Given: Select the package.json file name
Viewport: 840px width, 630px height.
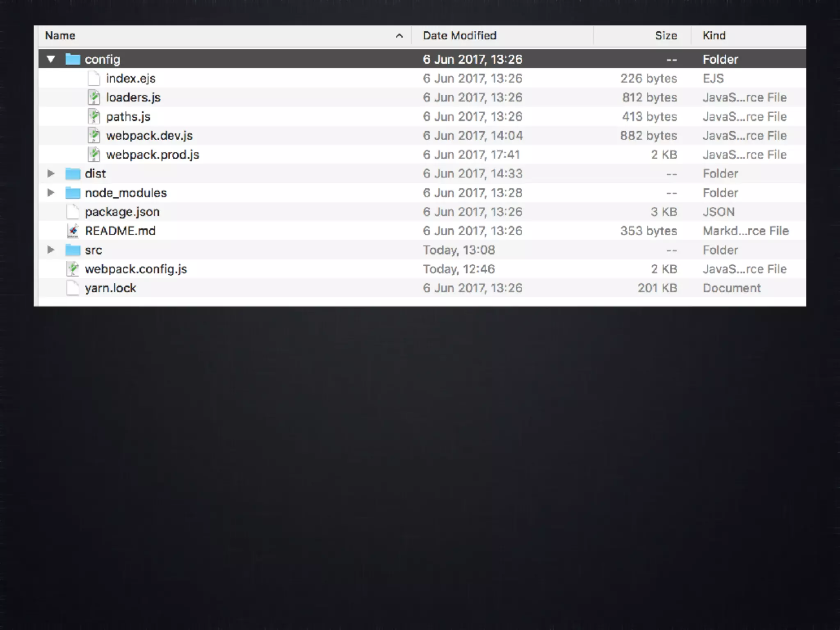Looking at the screenshot, I should (x=122, y=212).
